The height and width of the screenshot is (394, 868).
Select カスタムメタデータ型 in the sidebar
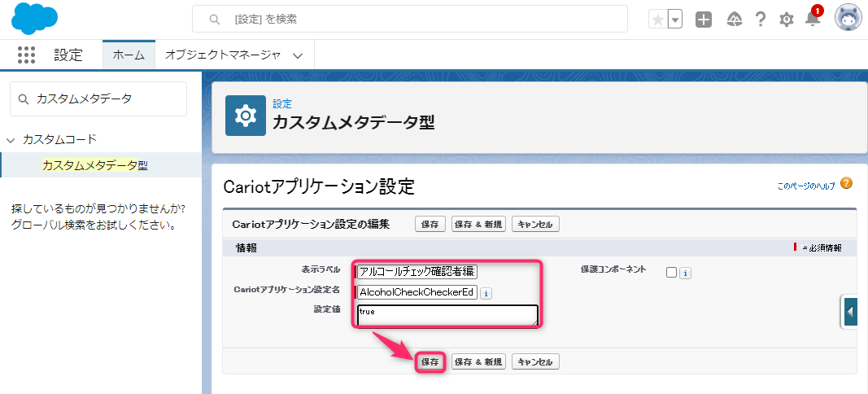coord(95,165)
